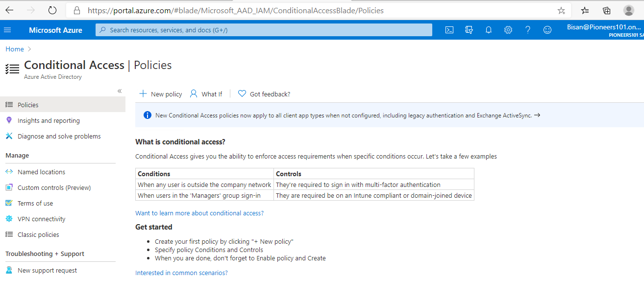Click the 'Controls' table header
The height and width of the screenshot is (301, 644).
[x=289, y=174]
